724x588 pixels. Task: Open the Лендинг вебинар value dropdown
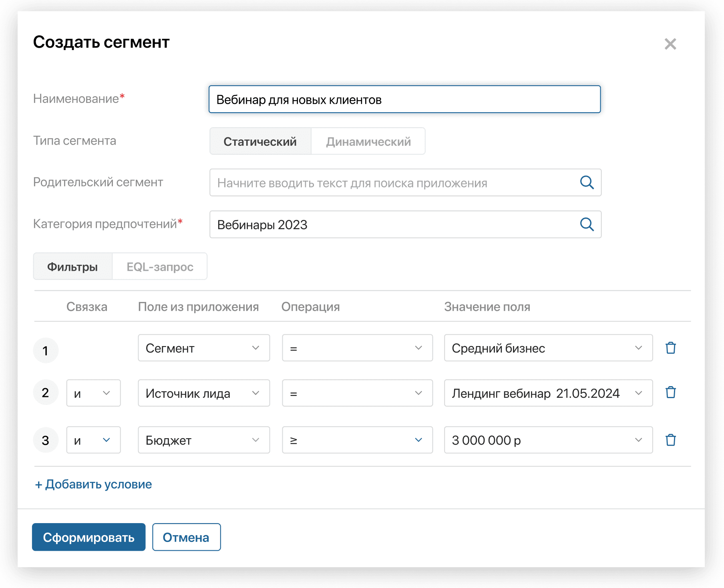(x=548, y=393)
